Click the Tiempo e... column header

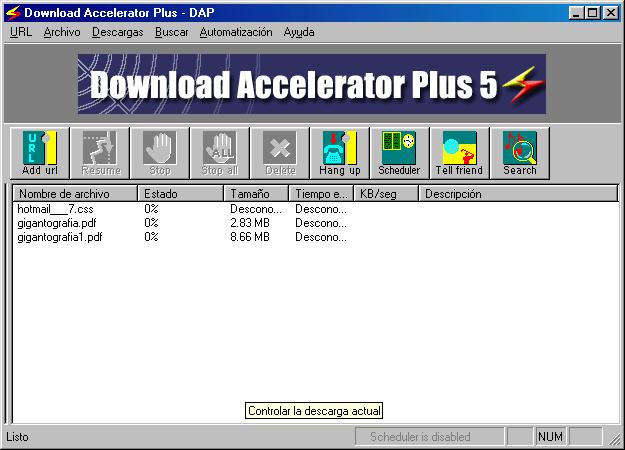[321, 194]
